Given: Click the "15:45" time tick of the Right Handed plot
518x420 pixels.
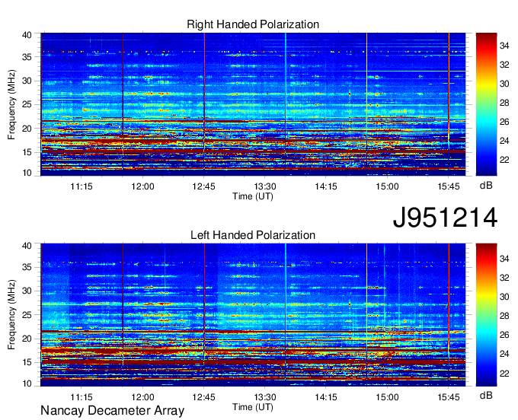Looking at the screenshot, I should tap(449, 186).
